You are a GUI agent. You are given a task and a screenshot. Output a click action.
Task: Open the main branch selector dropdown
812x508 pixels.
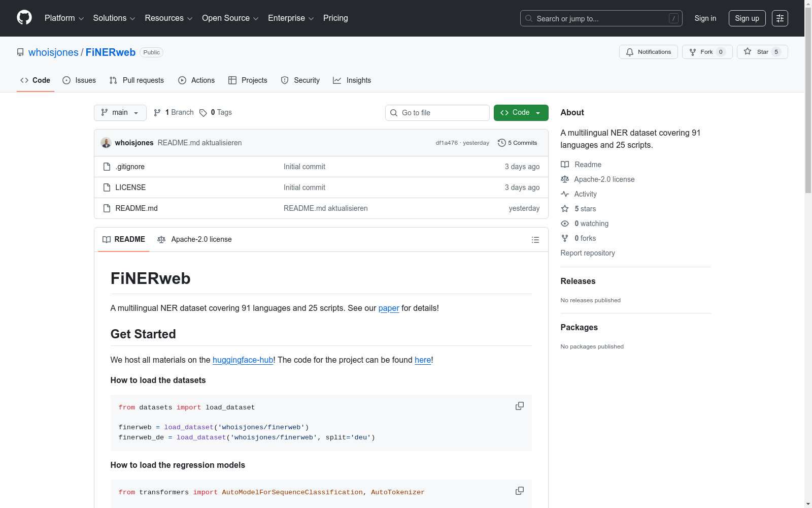120,113
